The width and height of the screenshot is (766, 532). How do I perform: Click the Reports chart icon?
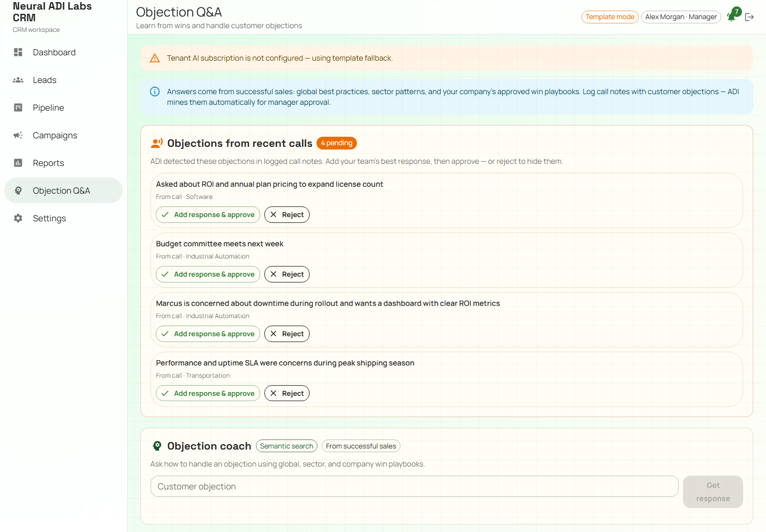point(18,163)
